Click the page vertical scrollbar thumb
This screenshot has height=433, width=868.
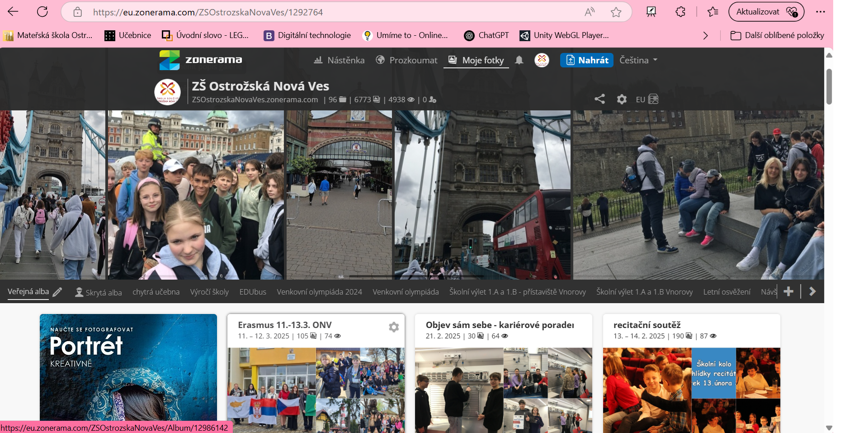[x=829, y=86]
